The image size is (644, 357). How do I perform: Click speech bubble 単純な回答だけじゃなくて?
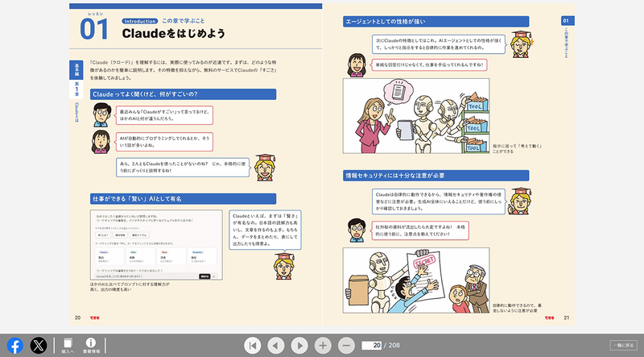pyautogui.click(x=429, y=64)
